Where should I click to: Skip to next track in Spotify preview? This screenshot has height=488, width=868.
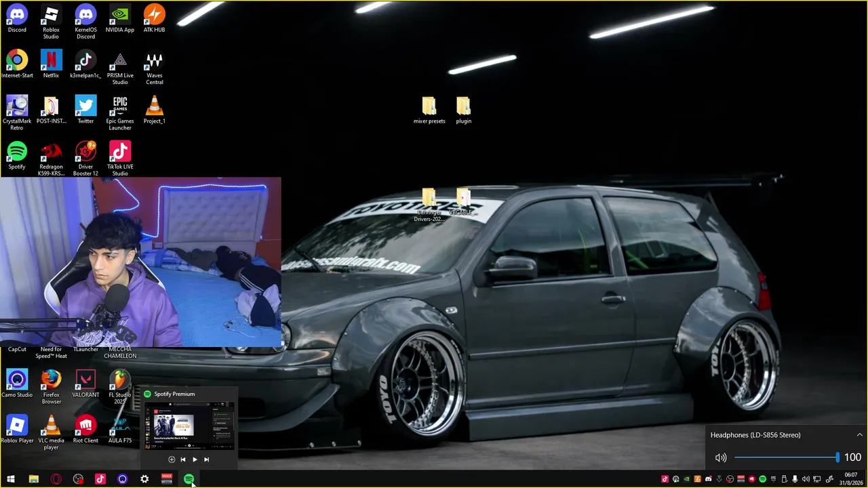pyautogui.click(x=206, y=460)
